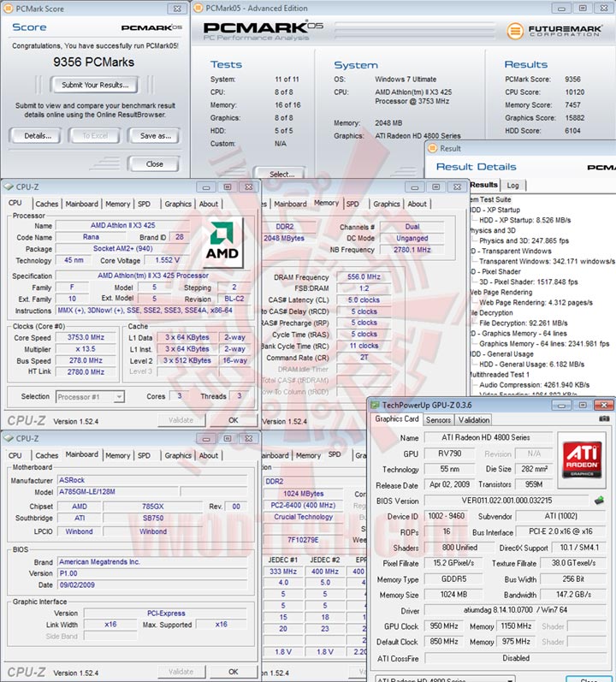Click the GPU-Z title bar app icon
The width and height of the screenshot is (616, 682).
tap(374, 406)
